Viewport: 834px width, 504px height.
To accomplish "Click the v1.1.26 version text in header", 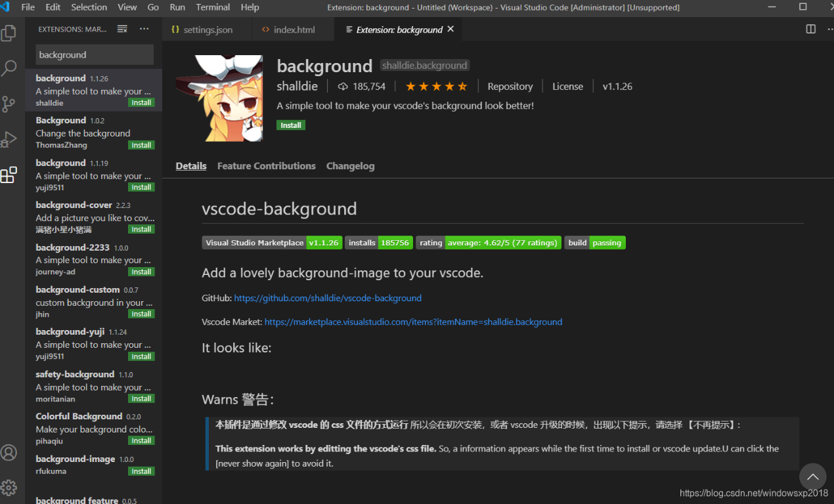I will (x=617, y=87).
